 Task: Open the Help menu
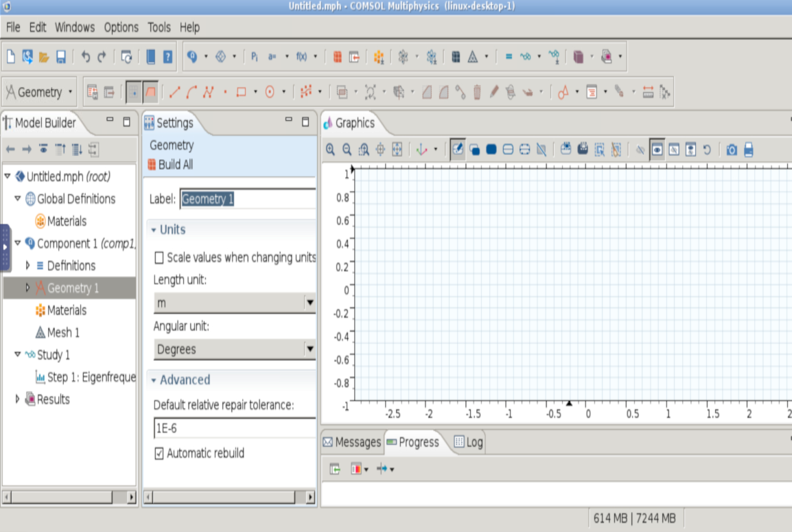click(190, 27)
